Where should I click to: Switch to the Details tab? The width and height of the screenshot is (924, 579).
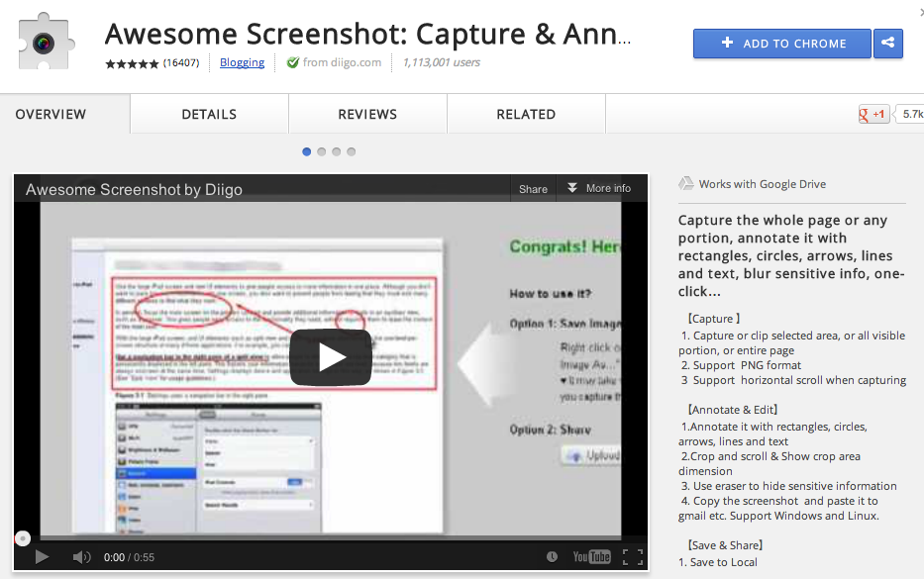pyautogui.click(x=209, y=114)
